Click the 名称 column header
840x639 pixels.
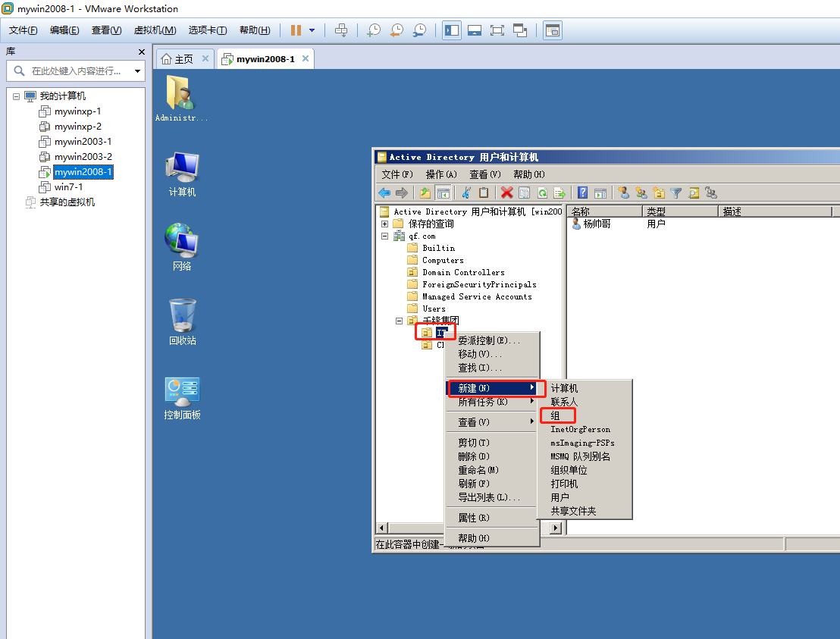604,211
